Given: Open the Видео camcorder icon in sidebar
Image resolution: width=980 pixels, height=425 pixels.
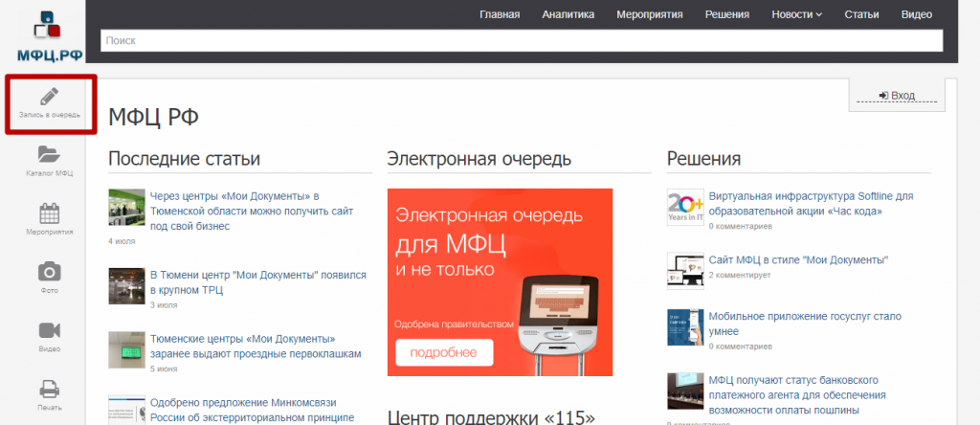Looking at the screenshot, I should (x=49, y=330).
